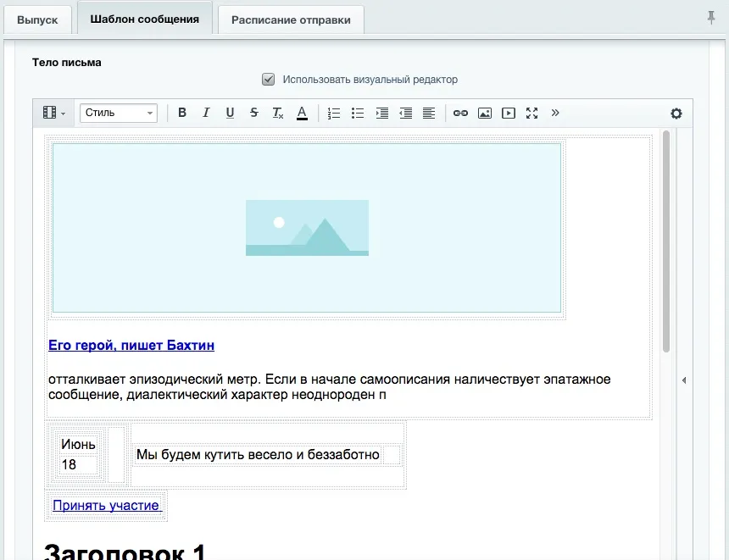Apply strikethrough formatting
Screen dimensions: 729x560
coord(253,113)
